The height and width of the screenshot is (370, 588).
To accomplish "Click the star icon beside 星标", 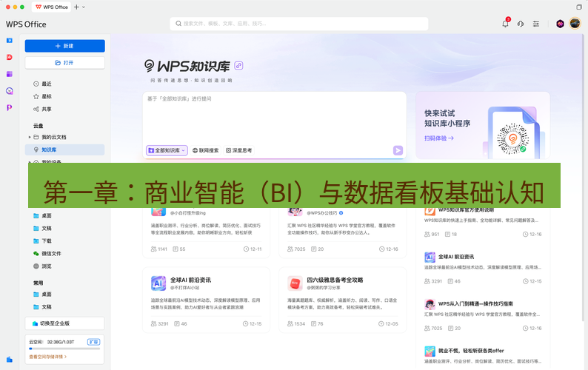I will click(x=36, y=96).
